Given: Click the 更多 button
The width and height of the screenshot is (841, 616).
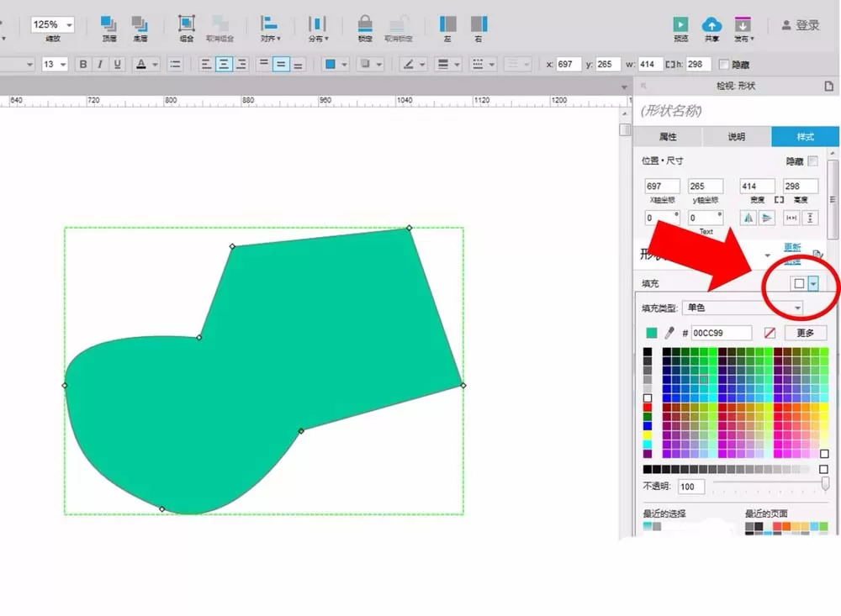Looking at the screenshot, I should coord(805,333).
